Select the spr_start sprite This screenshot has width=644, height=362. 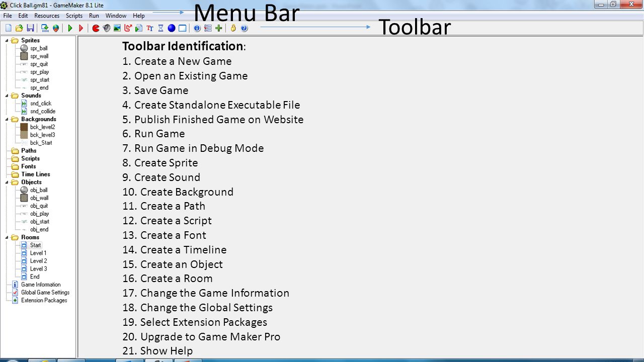tap(40, 80)
